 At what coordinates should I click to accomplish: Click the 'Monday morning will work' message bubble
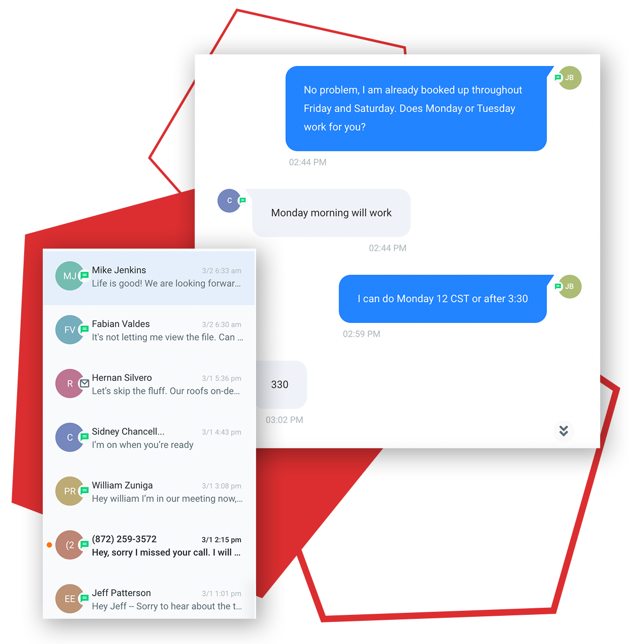coord(331,213)
